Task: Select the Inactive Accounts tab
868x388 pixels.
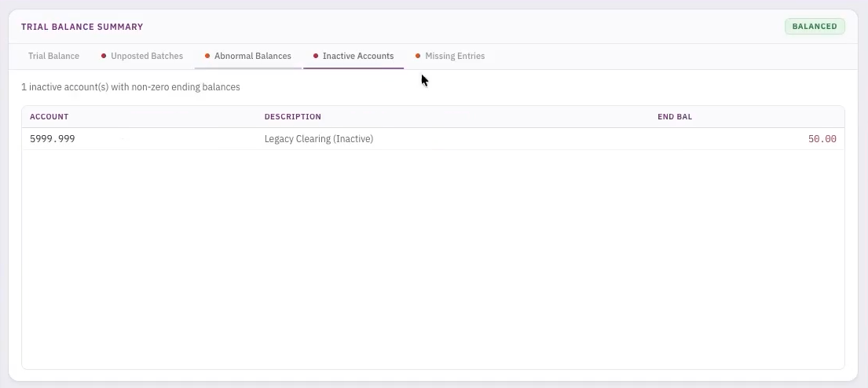Action: tap(357, 56)
